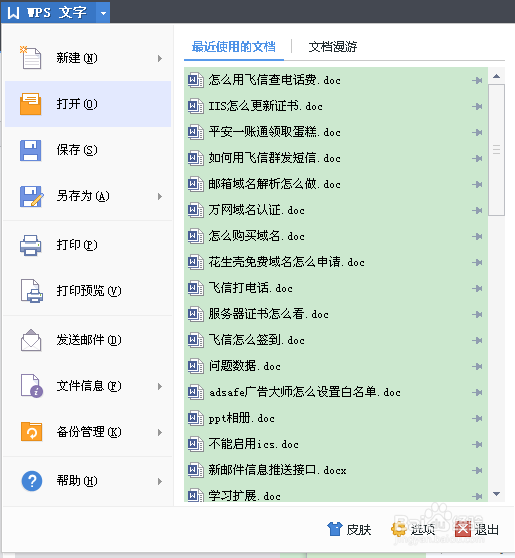Toggle pin for 如何用飞信群发短信.doc

coord(477,158)
